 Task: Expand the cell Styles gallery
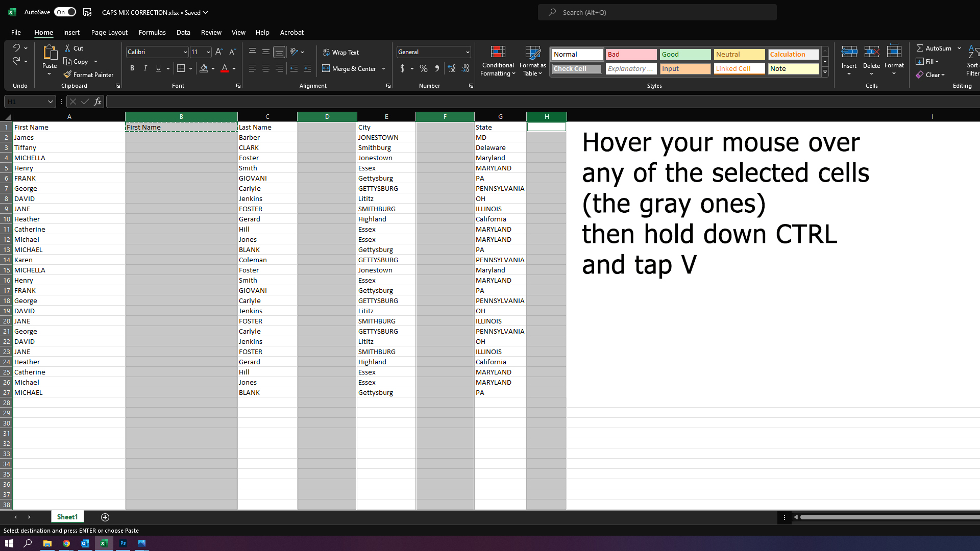pyautogui.click(x=825, y=71)
